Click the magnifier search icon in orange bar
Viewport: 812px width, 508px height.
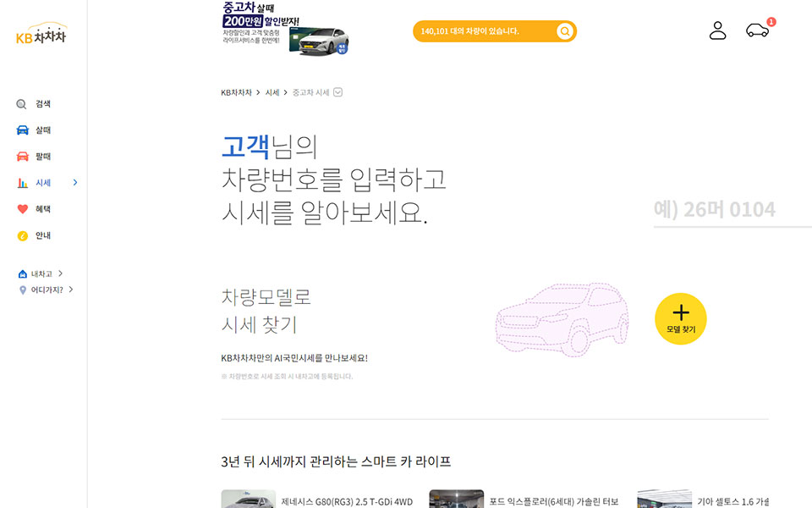tap(565, 31)
